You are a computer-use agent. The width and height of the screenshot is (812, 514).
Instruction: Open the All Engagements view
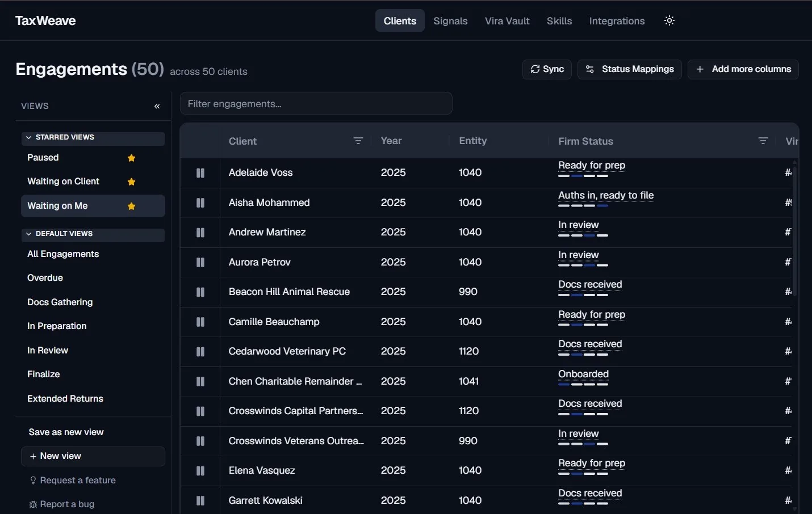(x=63, y=254)
